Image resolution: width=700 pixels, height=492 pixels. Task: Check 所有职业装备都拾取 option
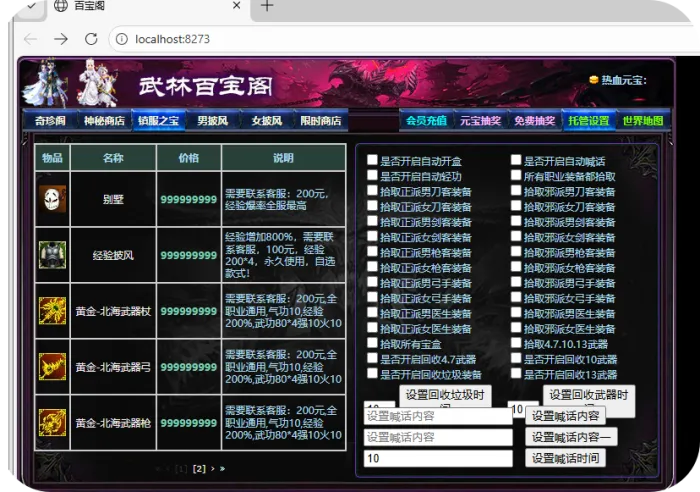point(516,175)
